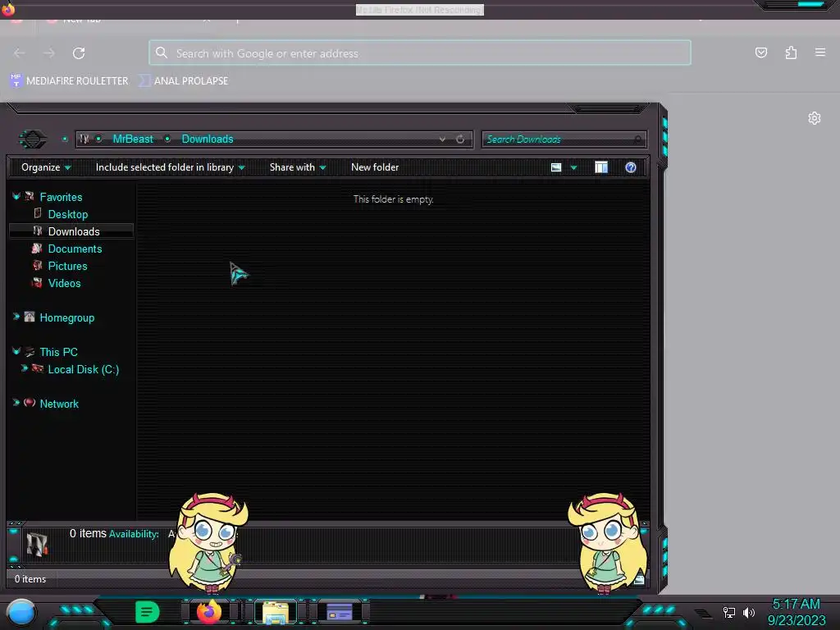Image resolution: width=840 pixels, height=630 pixels.
Task: Select Favorites in the navigation pane
Action: pyautogui.click(x=61, y=197)
